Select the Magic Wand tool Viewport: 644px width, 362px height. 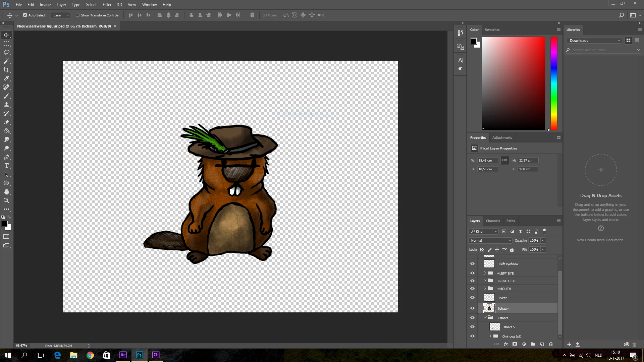6,61
